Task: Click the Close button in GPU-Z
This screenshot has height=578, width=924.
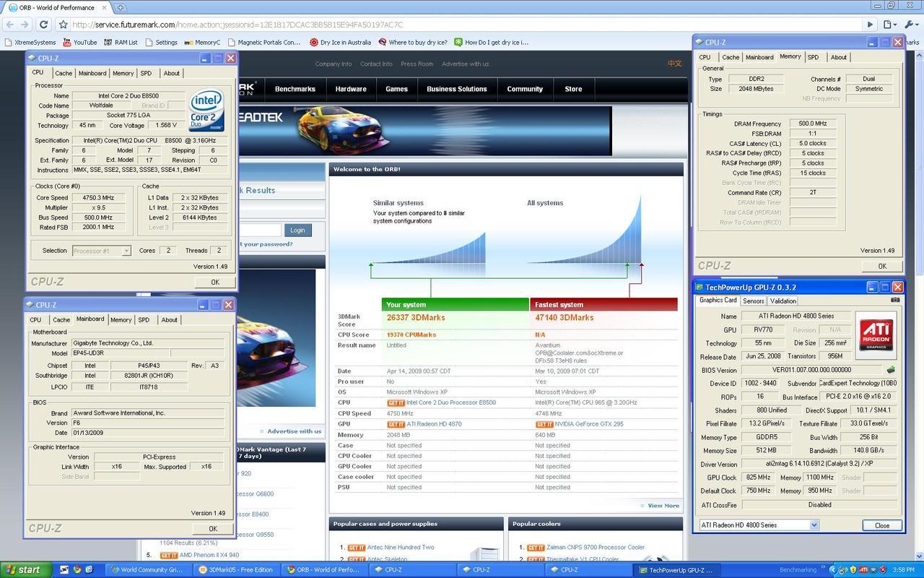Action: coord(882,525)
